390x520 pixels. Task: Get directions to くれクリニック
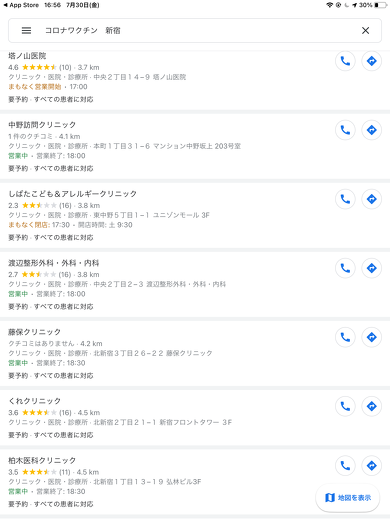click(x=371, y=406)
